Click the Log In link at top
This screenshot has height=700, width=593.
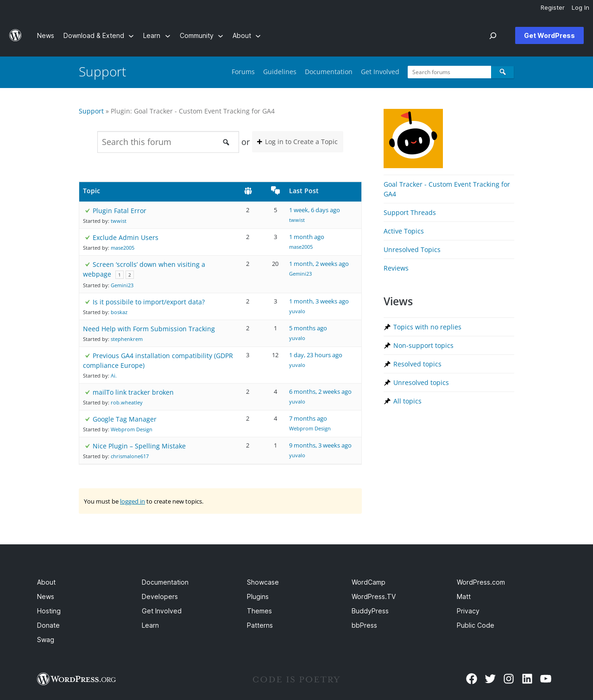[580, 8]
